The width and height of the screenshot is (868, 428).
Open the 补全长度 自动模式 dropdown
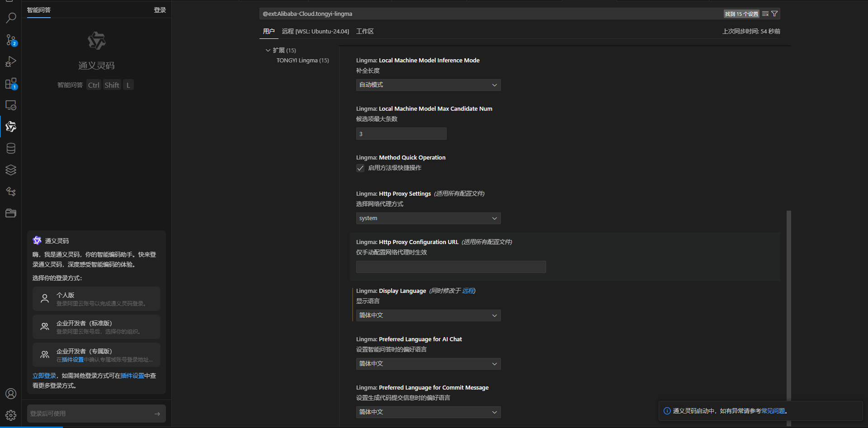click(428, 85)
